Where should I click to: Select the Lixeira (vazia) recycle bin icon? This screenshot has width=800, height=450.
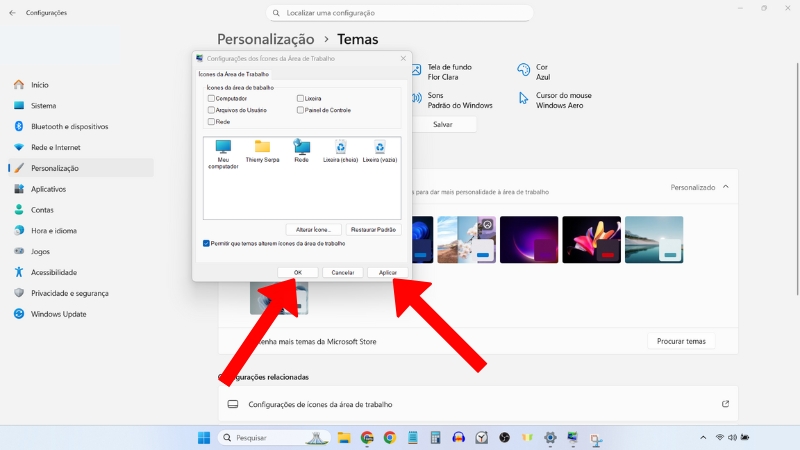click(380, 149)
